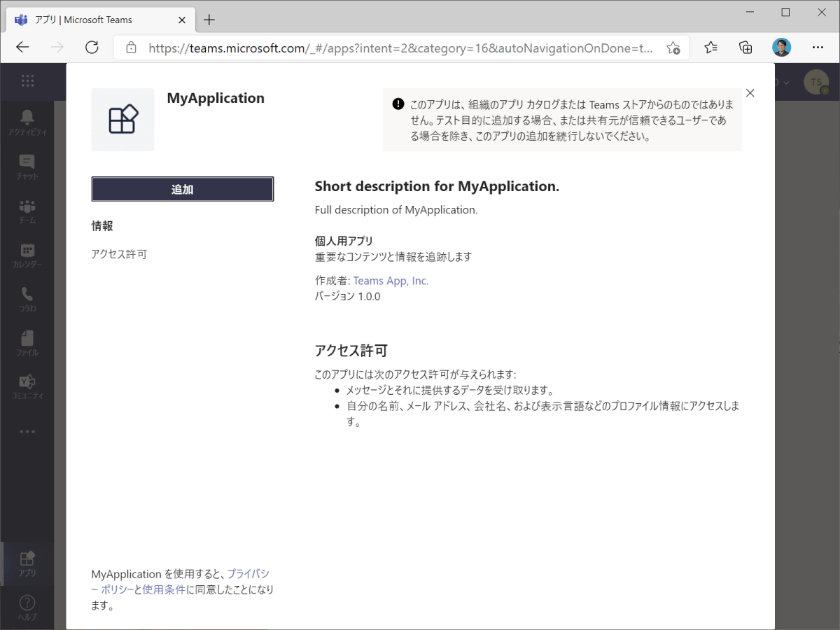The width and height of the screenshot is (840, 630).
Task: Click the バージョン 1.0.0 text
Action: pos(348,296)
